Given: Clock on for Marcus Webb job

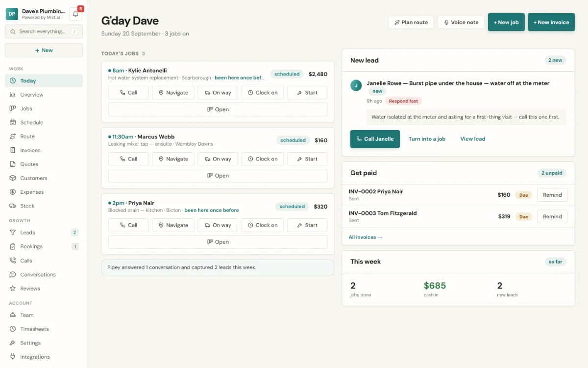Looking at the screenshot, I should [x=263, y=159].
